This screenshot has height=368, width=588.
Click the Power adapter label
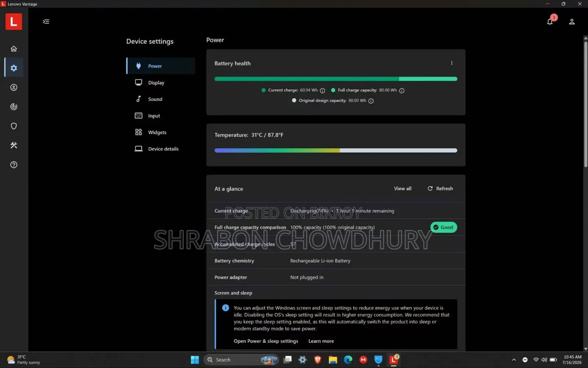coord(231,277)
